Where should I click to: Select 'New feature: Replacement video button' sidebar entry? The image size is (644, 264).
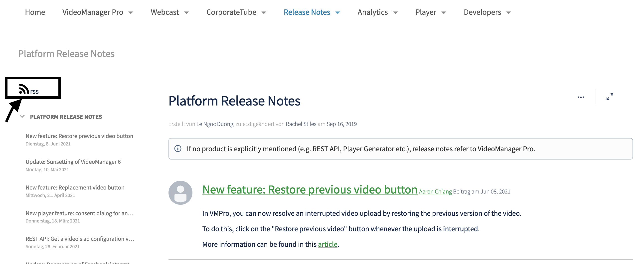(x=75, y=187)
